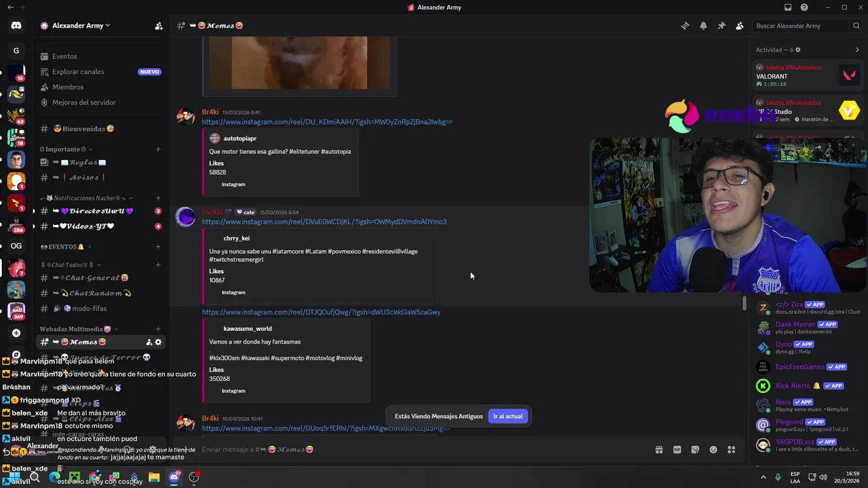Collapse Webadas Multimedia category
This screenshot has height=488, width=868.
(79, 329)
